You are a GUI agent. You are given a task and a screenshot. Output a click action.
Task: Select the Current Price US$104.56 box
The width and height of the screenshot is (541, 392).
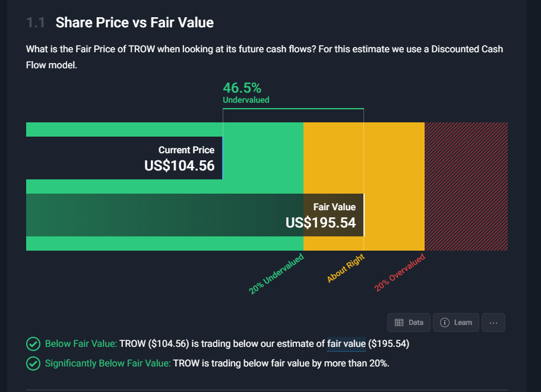125,158
